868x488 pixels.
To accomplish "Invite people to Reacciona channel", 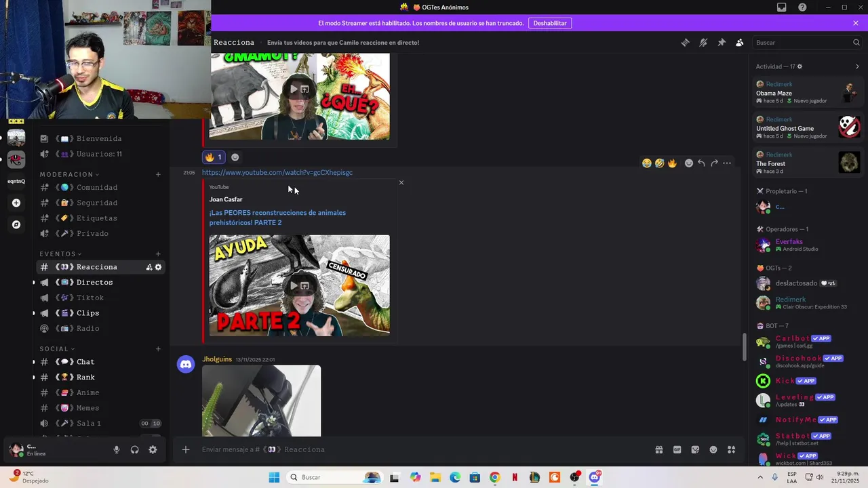I will 149,267.
